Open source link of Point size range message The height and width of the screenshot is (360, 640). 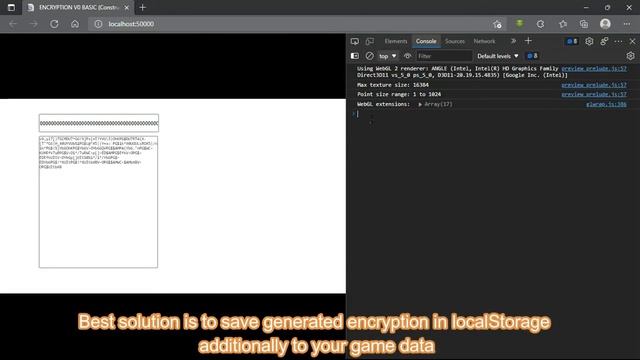[594, 94]
